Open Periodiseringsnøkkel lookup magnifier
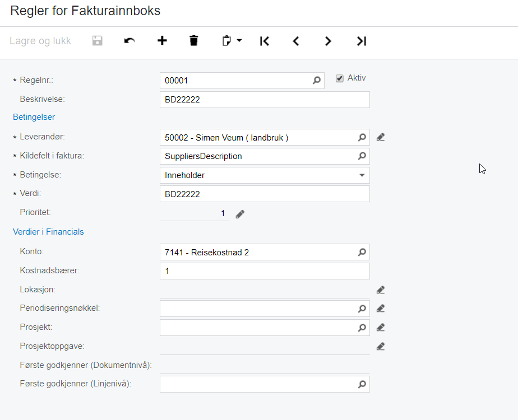518x420 pixels. [x=362, y=309]
